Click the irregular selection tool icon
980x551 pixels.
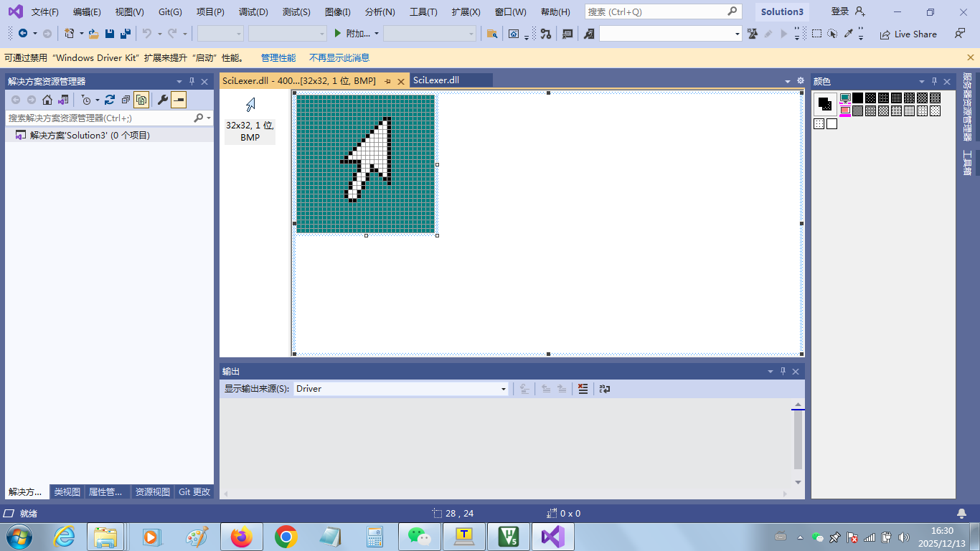pyautogui.click(x=832, y=34)
